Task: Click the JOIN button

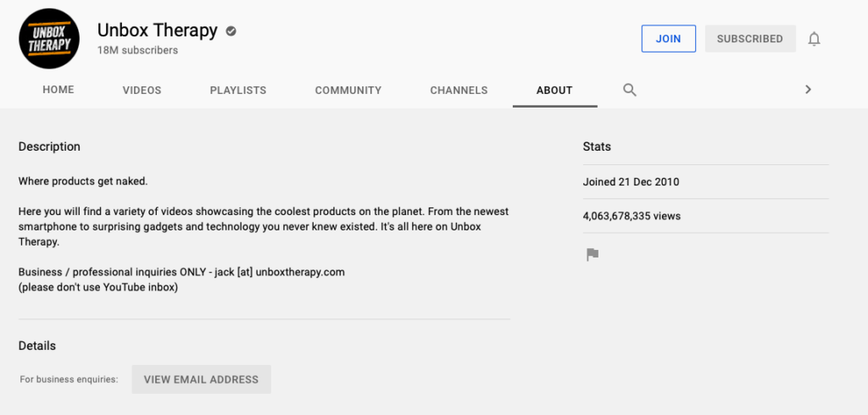Action: (668, 39)
